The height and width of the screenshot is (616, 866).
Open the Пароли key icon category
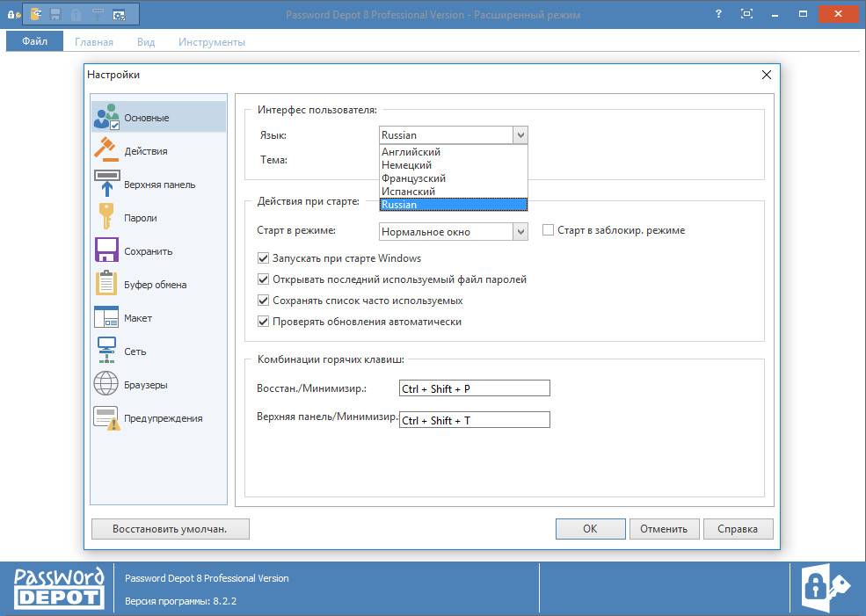(x=158, y=217)
